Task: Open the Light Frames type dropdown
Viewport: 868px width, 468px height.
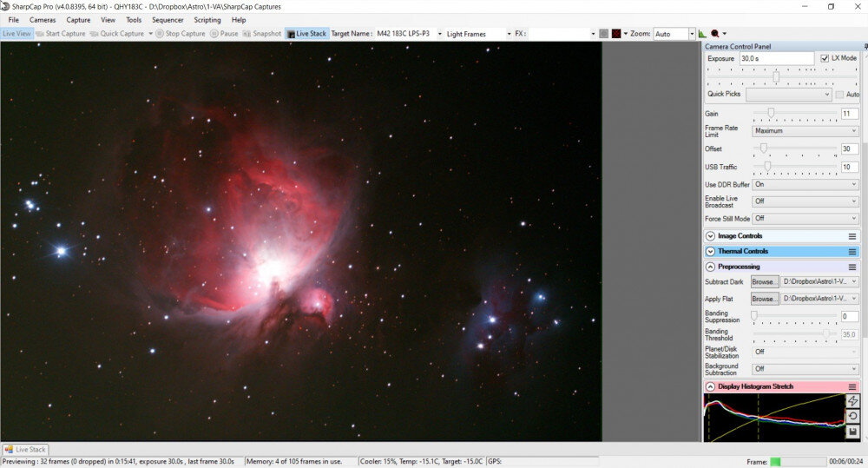Action: [478, 34]
